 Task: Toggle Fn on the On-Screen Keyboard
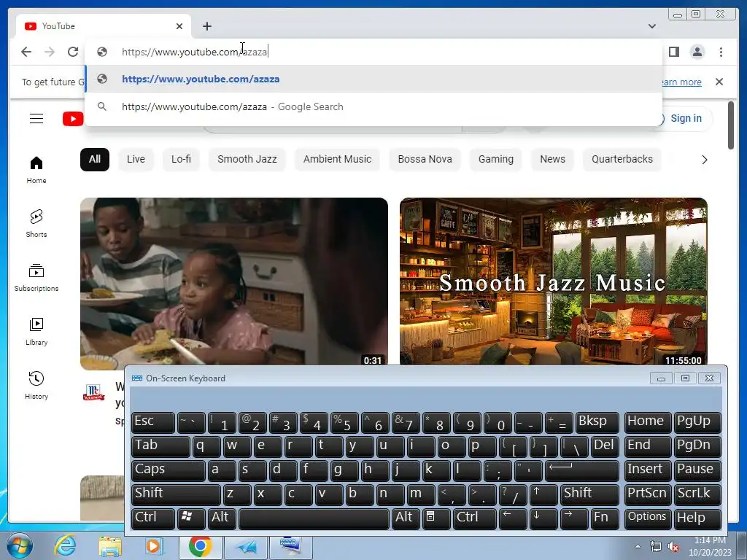605,518
